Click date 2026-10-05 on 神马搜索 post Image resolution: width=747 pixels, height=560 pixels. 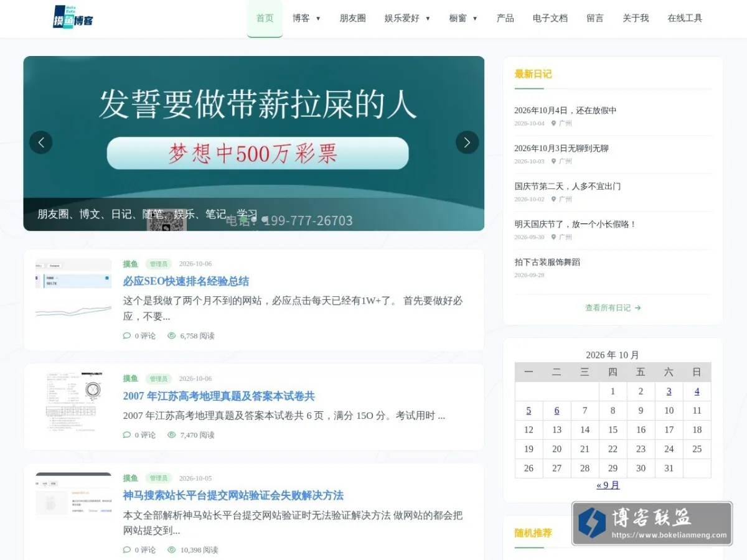click(x=195, y=478)
